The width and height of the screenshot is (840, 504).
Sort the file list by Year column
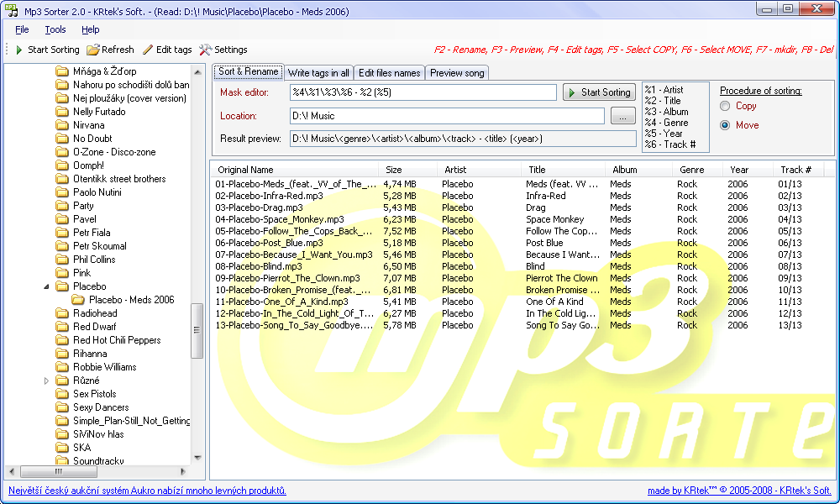tap(748, 170)
